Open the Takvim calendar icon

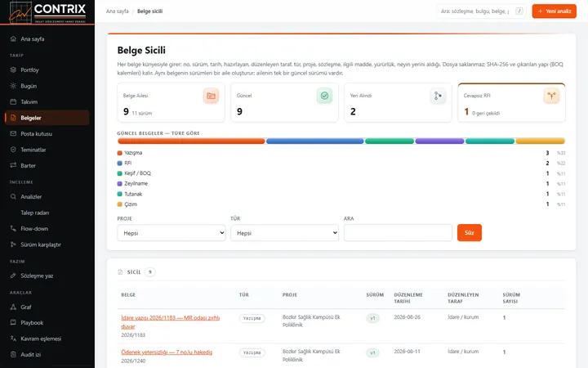pos(13,101)
